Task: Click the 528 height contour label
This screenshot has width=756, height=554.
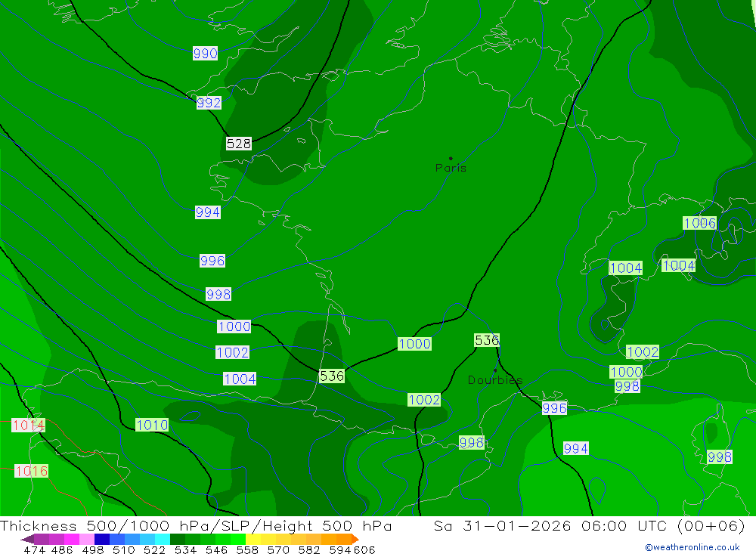Action: click(x=239, y=143)
